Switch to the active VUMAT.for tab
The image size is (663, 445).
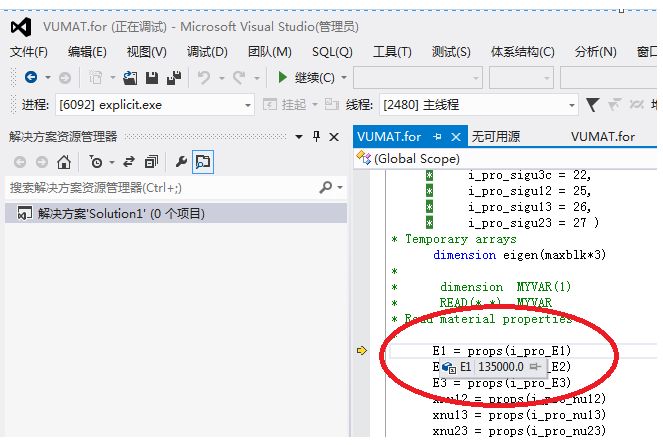[389, 137]
